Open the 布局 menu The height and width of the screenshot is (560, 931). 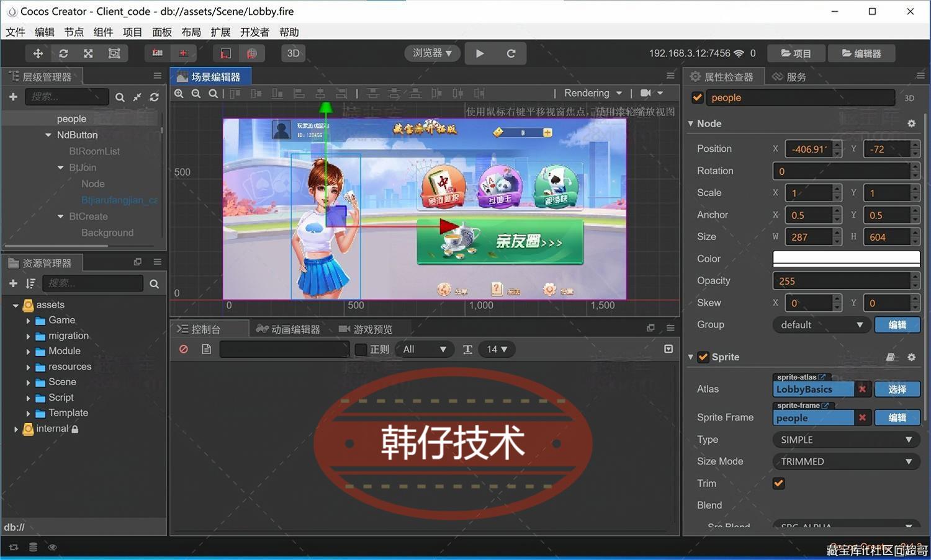pos(191,32)
